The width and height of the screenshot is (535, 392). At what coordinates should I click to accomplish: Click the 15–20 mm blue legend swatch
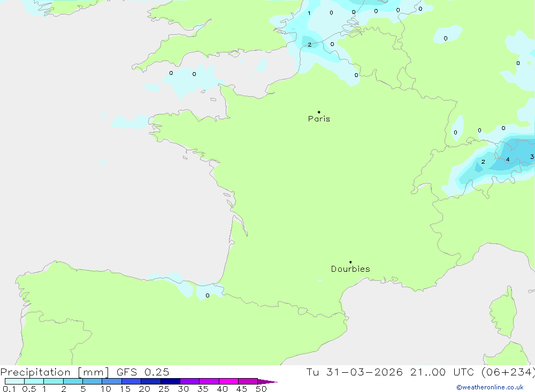131,381
